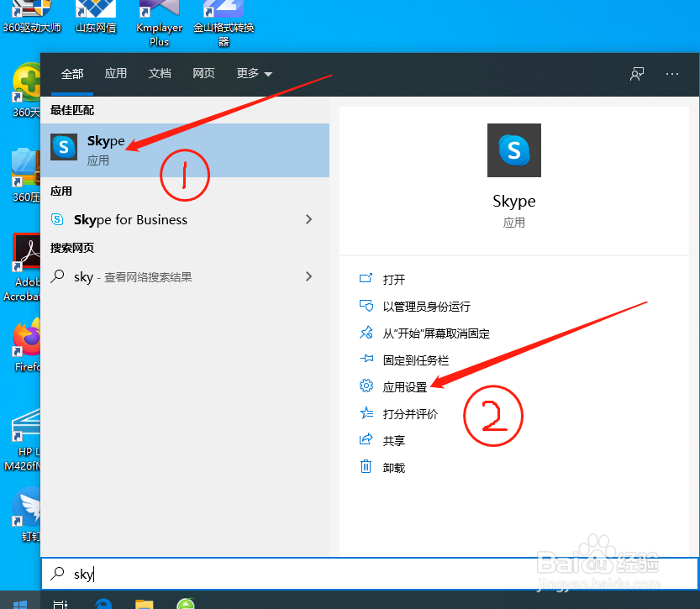Choose 从"开始"屏幕取消固定
The image size is (700, 609).
[436, 333]
